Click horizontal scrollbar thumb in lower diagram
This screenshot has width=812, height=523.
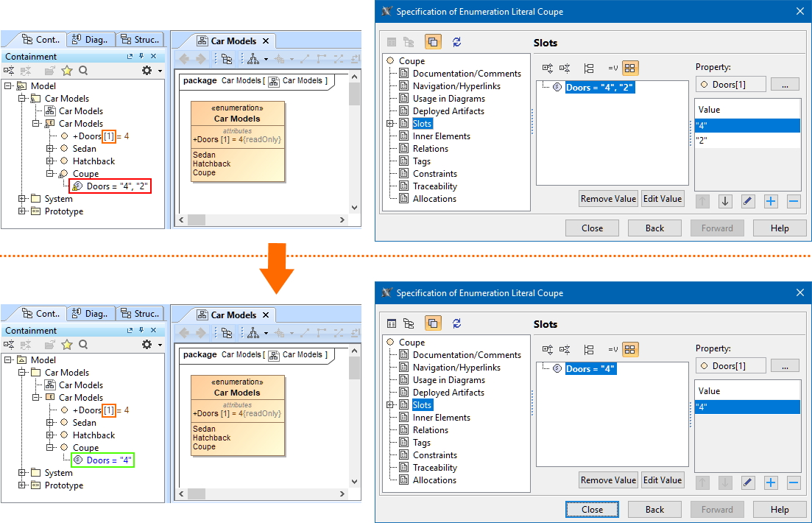click(x=197, y=494)
